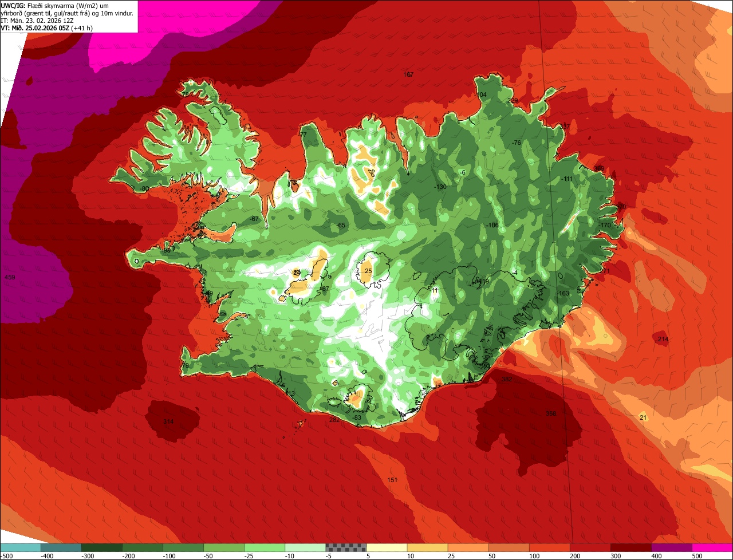Viewport: 733px width, 560px height.
Task: Click the 'IT: Mán. 23. 02. 2026 12Z' line
Action: (37, 20)
